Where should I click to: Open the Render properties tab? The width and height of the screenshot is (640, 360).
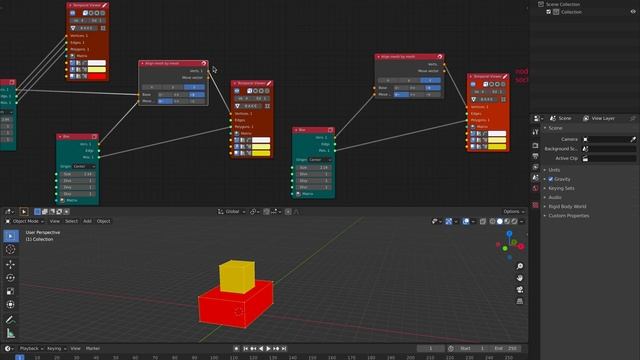click(536, 145)
